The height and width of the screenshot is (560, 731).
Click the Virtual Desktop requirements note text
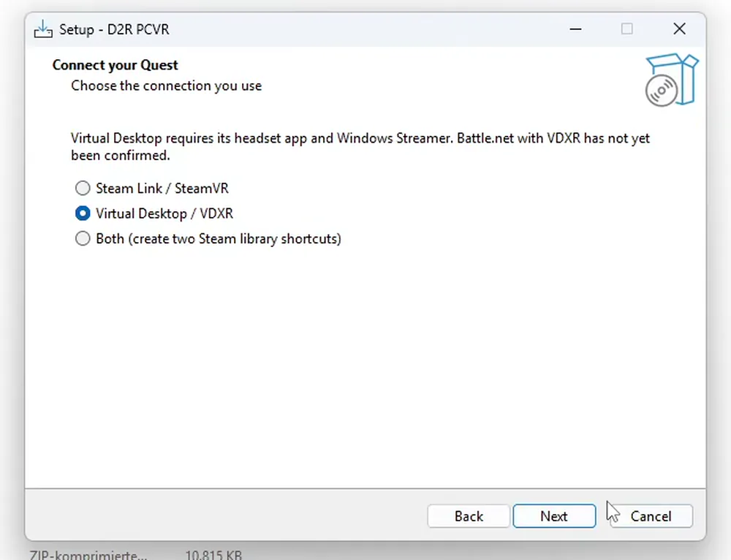pyautogui.click(x=360, y=146)
